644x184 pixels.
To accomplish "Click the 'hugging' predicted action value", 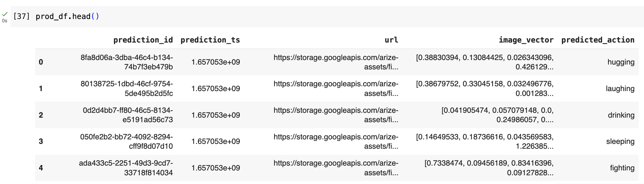I will click(621, 62).
